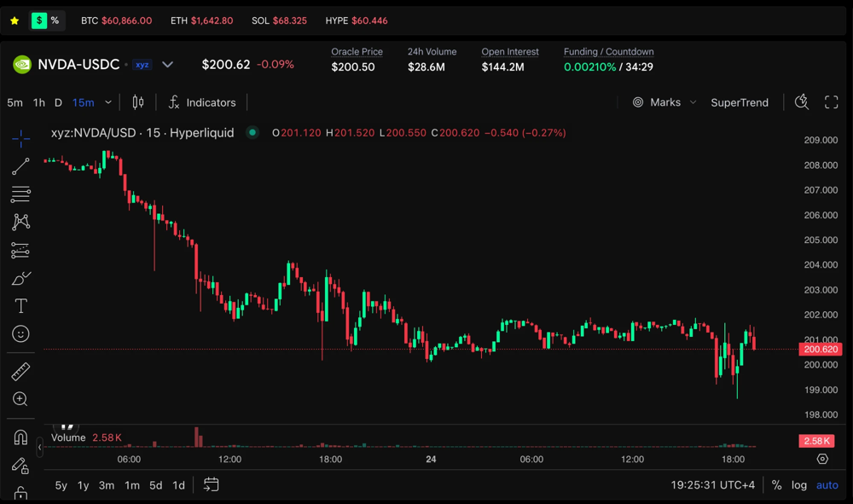Expand the Marks dropdown chevron
Screen dimensions: 853x504
tap(693, 102)
